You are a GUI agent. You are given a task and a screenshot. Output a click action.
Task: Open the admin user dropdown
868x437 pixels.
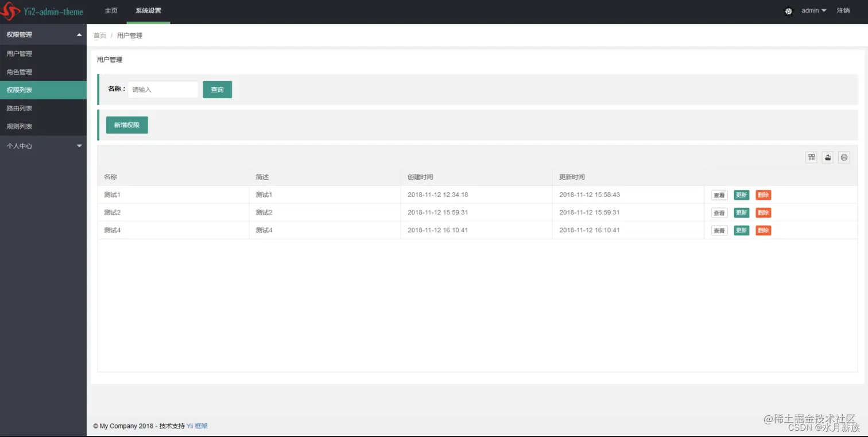coord(814,11)
